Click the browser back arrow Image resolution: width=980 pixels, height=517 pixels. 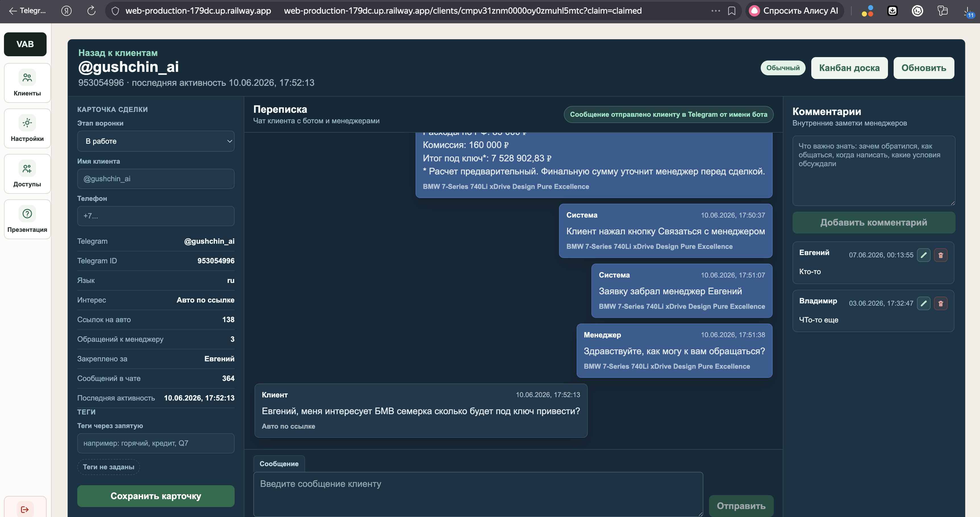tap(12, 11)
